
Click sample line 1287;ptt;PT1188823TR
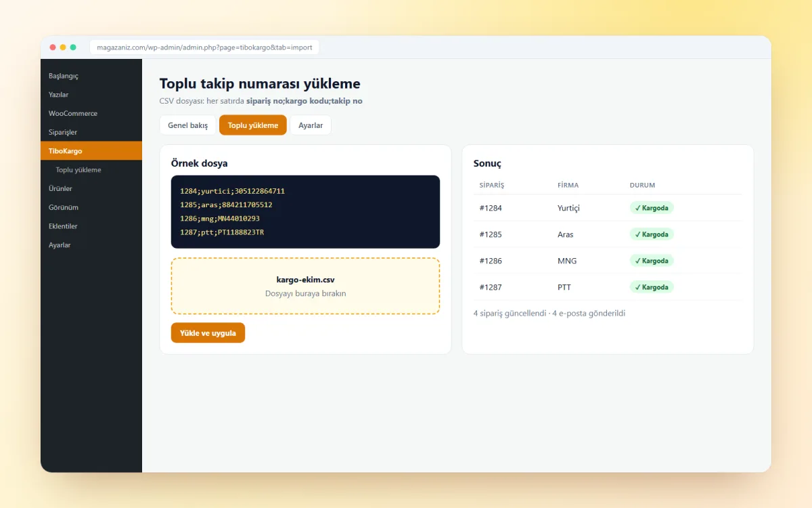coord(222,232)
